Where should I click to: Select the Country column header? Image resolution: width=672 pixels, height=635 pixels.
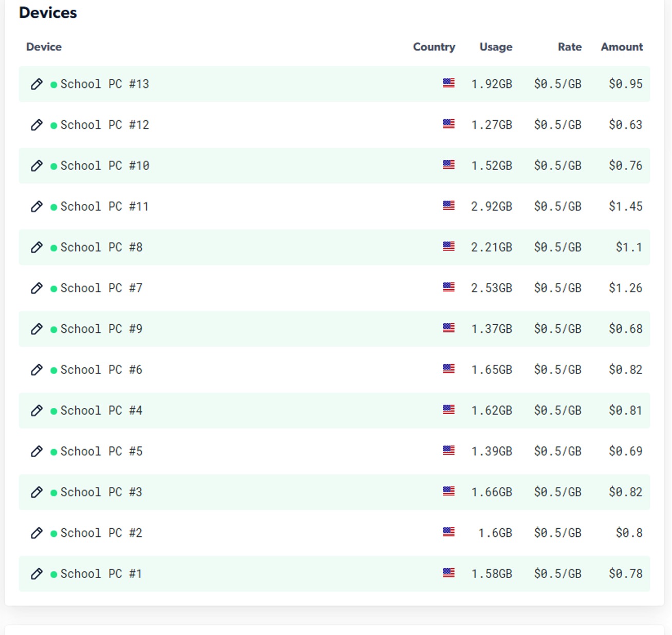[x=434, y=47]
